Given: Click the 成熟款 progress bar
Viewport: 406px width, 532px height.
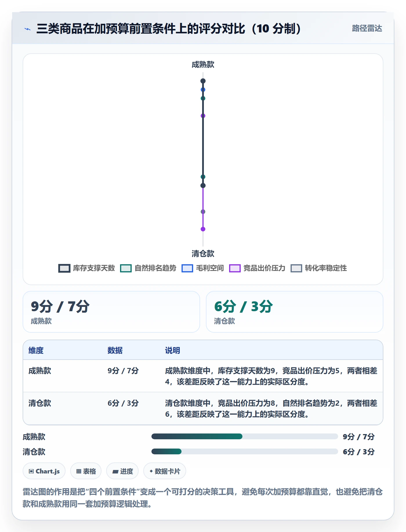Looking at the screenshot, I should [244, 437].
